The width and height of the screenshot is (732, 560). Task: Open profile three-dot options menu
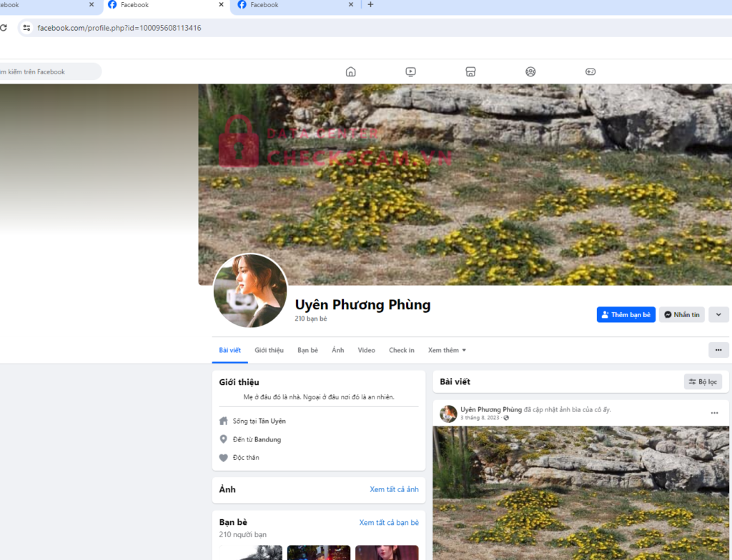coord(718,350)
